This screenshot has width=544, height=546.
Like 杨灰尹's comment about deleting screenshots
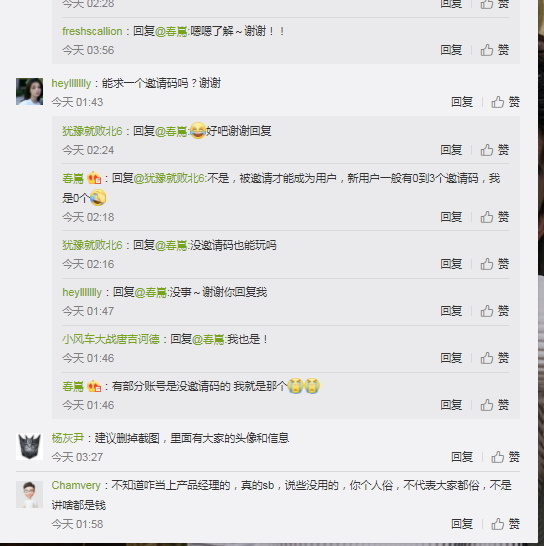click(x=505, y=457)
